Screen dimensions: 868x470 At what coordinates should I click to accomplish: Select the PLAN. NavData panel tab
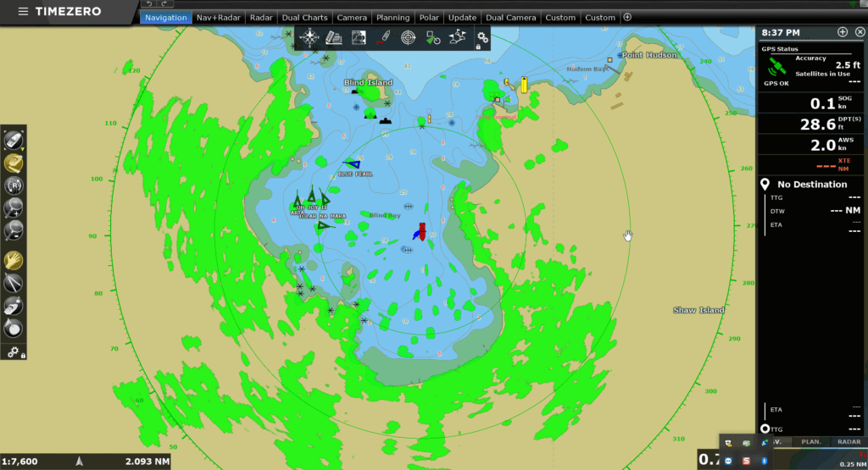(x=811, y=442)
